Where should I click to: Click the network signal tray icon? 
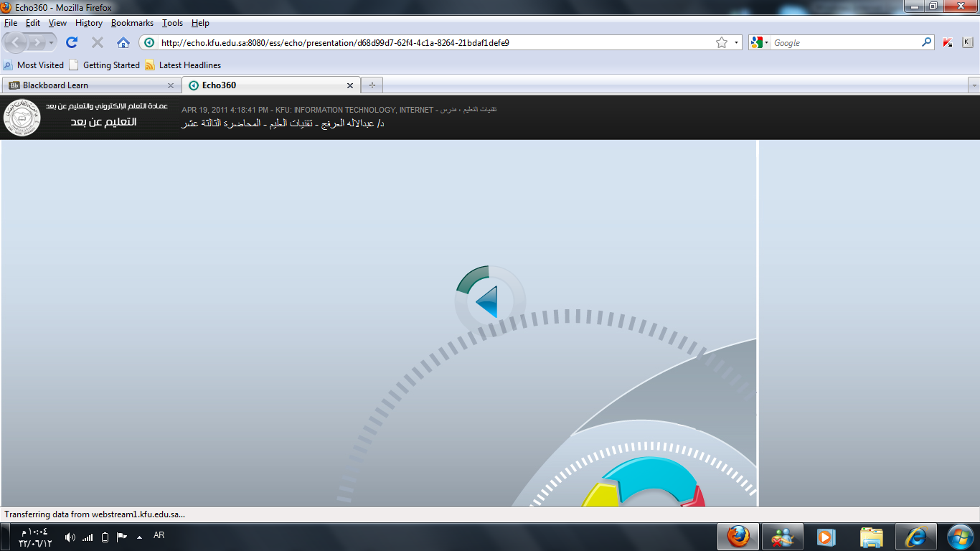(x=88, y=537)
